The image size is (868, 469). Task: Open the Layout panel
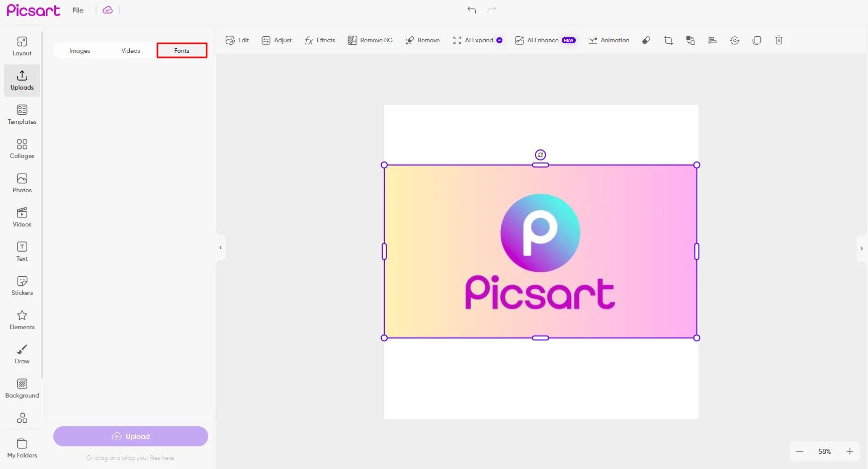pos(22,46)
